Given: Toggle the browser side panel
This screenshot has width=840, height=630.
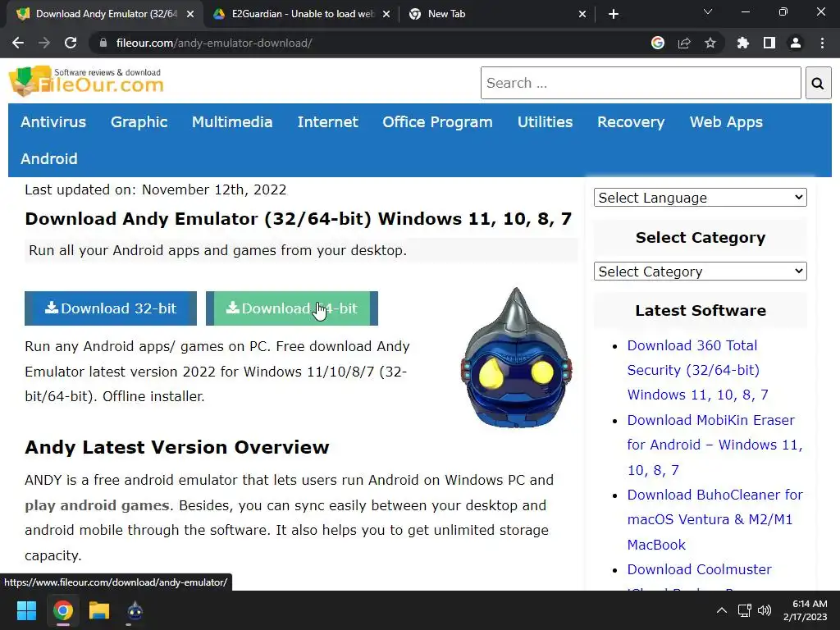Looking at the screenshot, I should click(769, 43).
